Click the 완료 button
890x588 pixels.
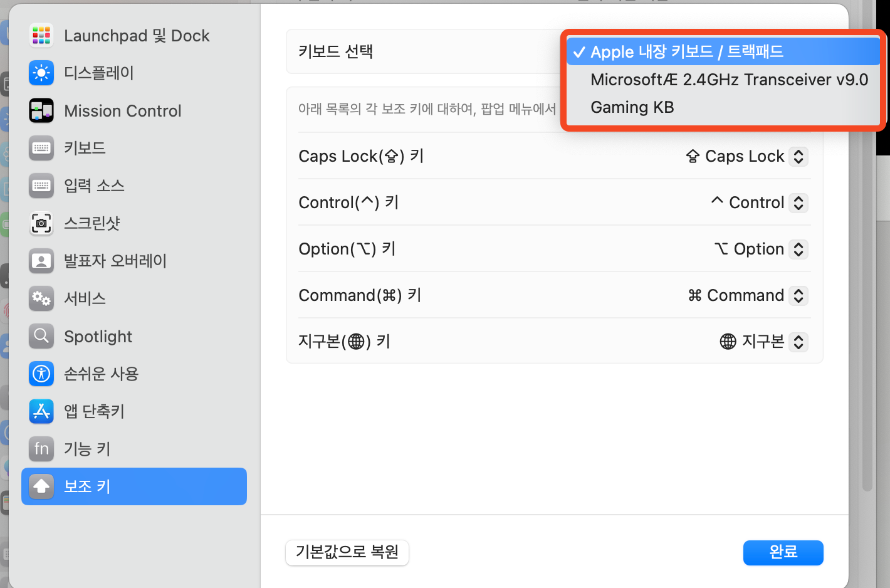coord(783,552)
